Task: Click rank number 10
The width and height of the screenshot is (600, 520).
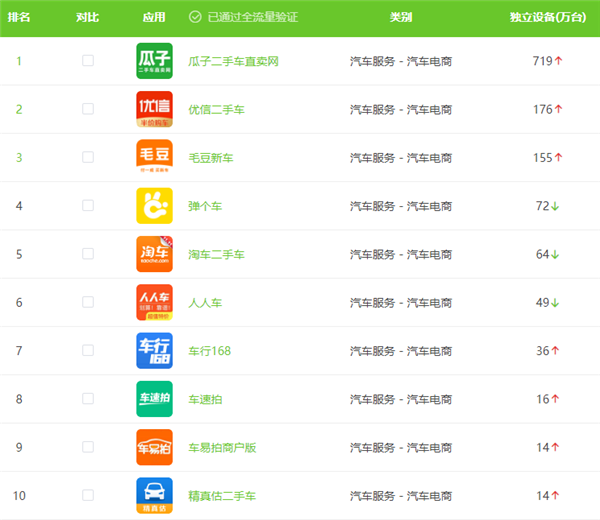Action: pos(19,496)
